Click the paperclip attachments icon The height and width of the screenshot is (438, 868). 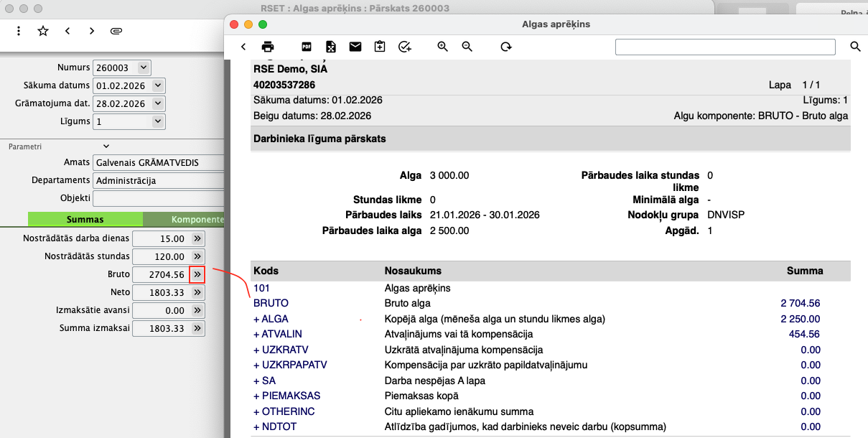pyautogui.click(x=116, y=31)
